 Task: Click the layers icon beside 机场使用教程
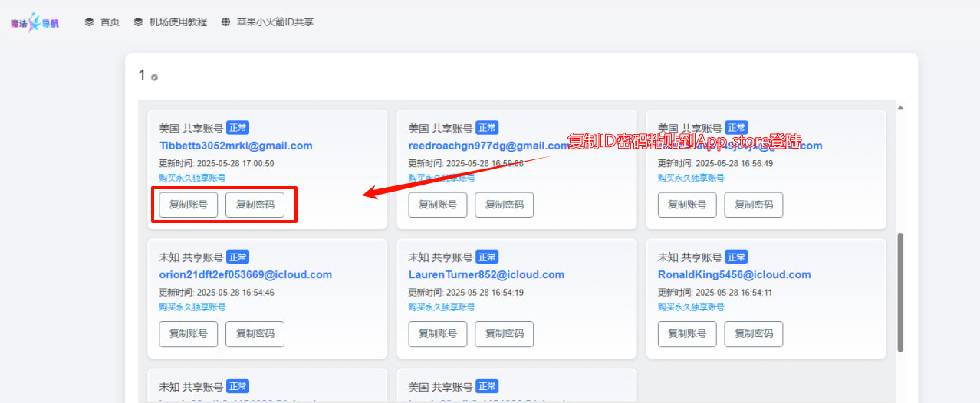[x=138, y=22]
